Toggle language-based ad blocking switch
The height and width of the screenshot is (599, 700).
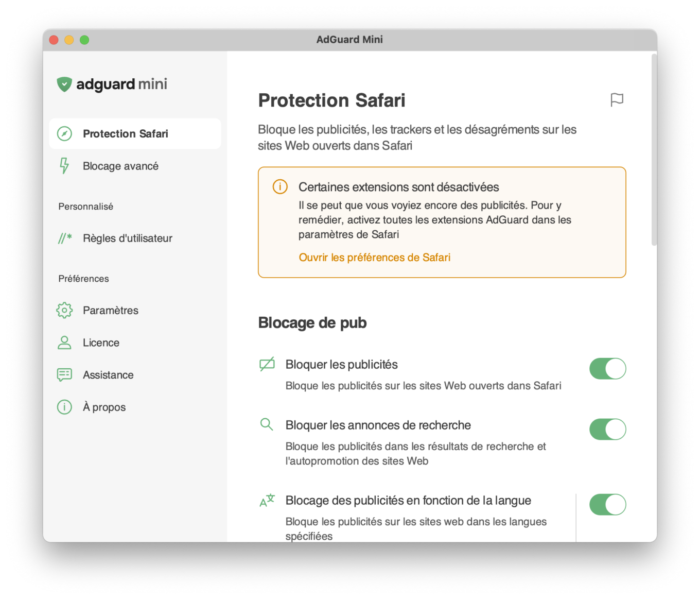coord(607,505)
